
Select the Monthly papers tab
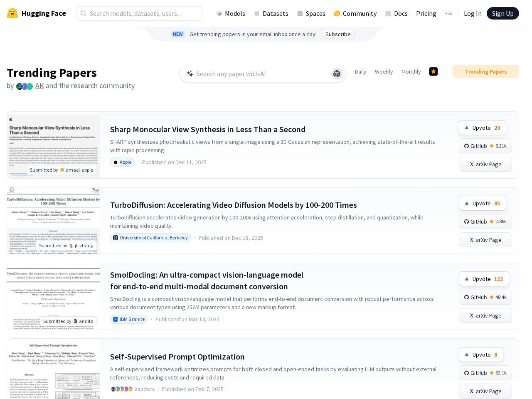click(x=411, y=72)
